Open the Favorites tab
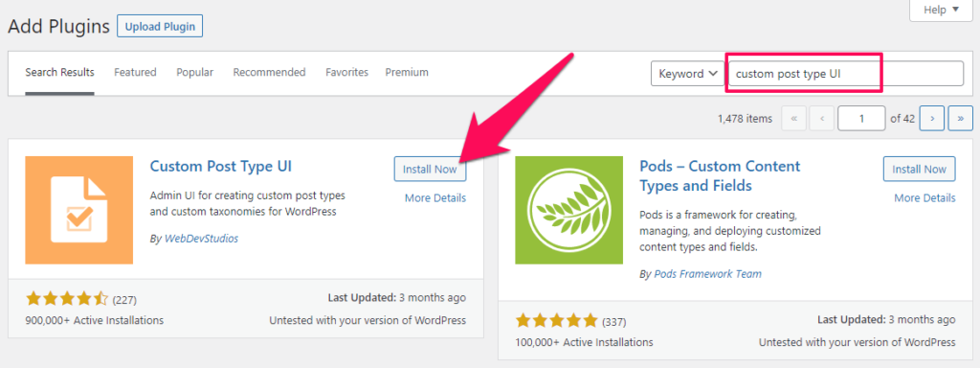This screenshot has height=368, width=980. [346, 72]
